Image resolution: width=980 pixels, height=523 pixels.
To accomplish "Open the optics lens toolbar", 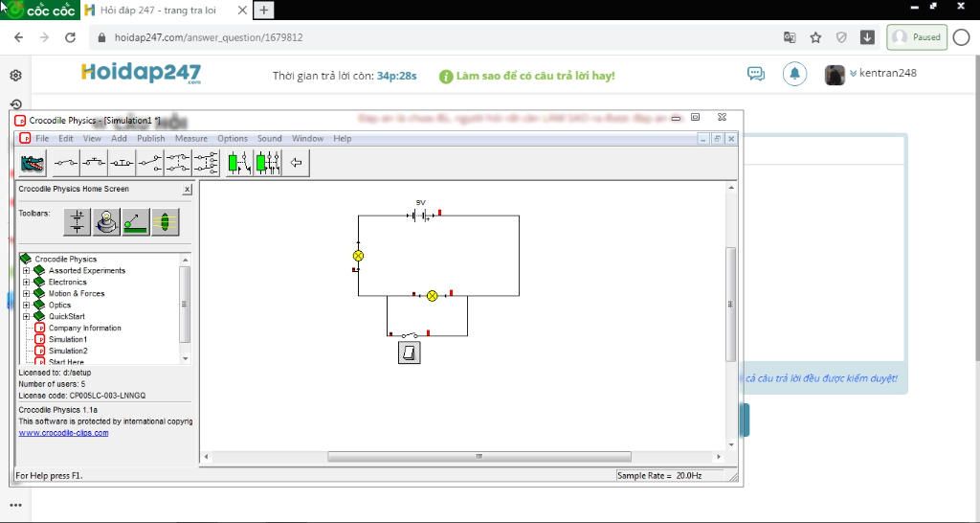I will click(165, 222).
